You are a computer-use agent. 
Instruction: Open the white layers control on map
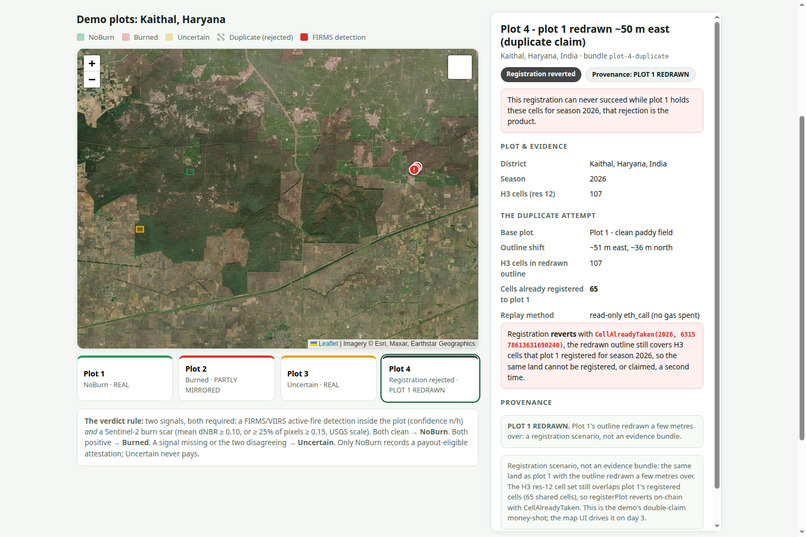[x=460, y=67]
